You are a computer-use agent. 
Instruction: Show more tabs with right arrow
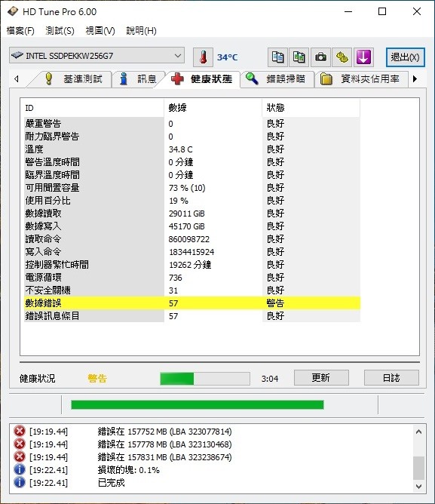pyautogui.click(x=415, y=78)
